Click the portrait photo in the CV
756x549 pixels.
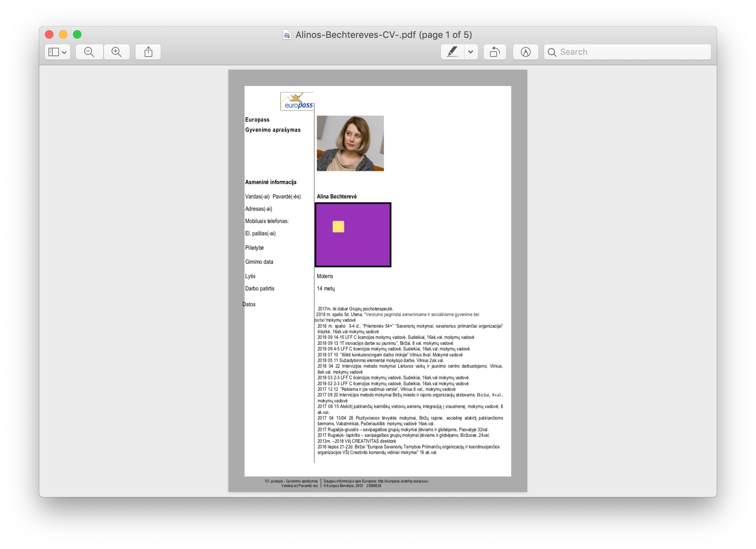coord(350,143)
